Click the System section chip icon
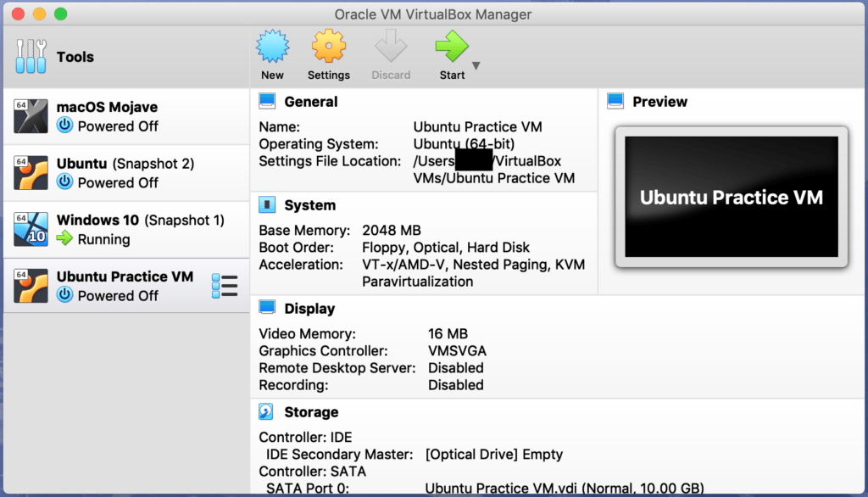Viewport: 868px width, 497px height. point(267,205)
